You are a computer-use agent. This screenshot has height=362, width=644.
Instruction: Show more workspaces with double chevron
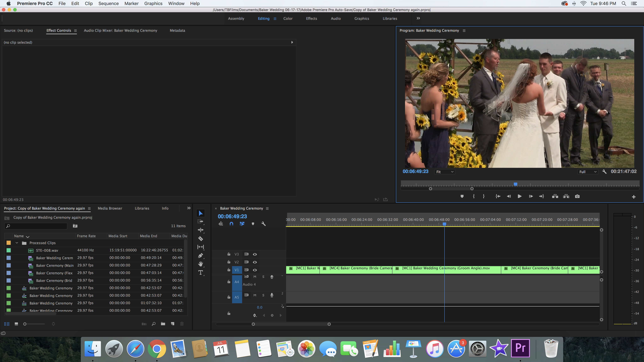418,18
